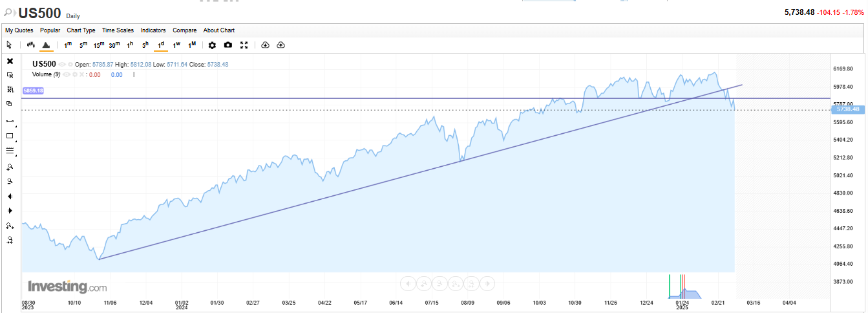The width and height of the screenshot is (868, 313).
Task: Toggle US500 series visibility eye icon
Action: pos(63,65)
